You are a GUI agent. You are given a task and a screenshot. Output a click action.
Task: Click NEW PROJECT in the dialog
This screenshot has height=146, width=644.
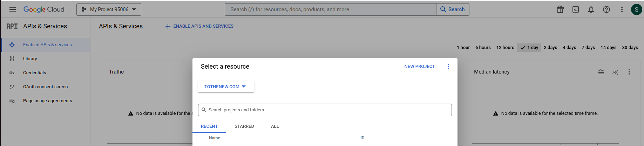click(420, 67)
